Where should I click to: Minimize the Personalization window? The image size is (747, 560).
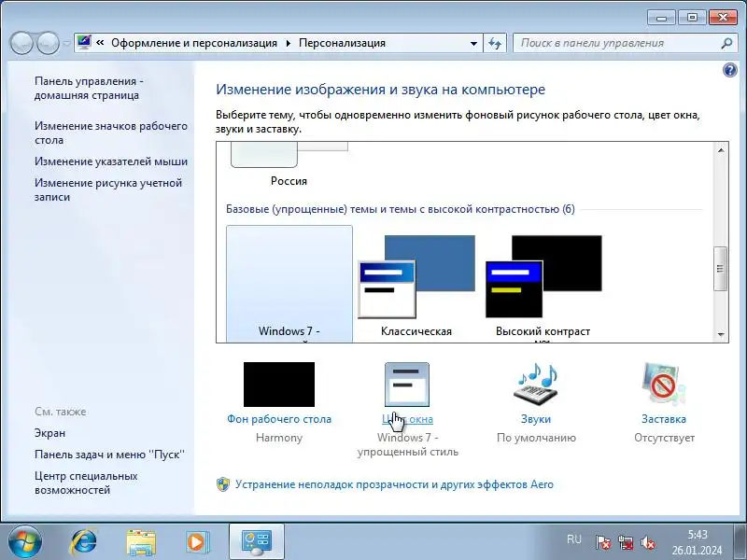point(661,18)
